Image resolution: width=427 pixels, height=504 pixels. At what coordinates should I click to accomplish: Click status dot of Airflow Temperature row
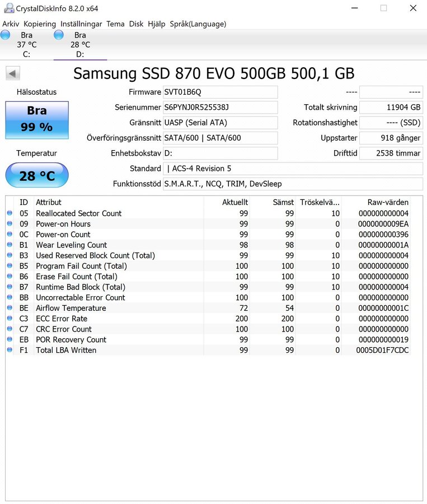tap(10, 307)
